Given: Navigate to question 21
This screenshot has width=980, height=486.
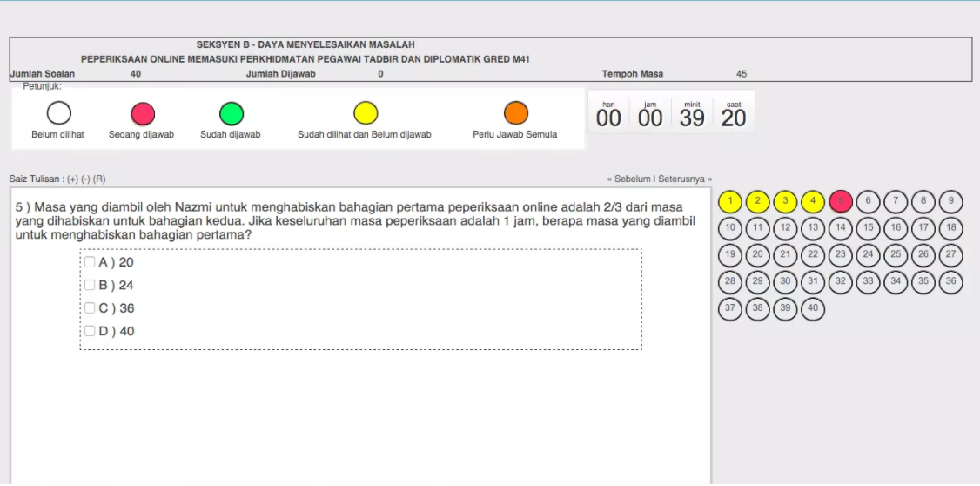Looking at the screenshot, I should pos(785,255).
